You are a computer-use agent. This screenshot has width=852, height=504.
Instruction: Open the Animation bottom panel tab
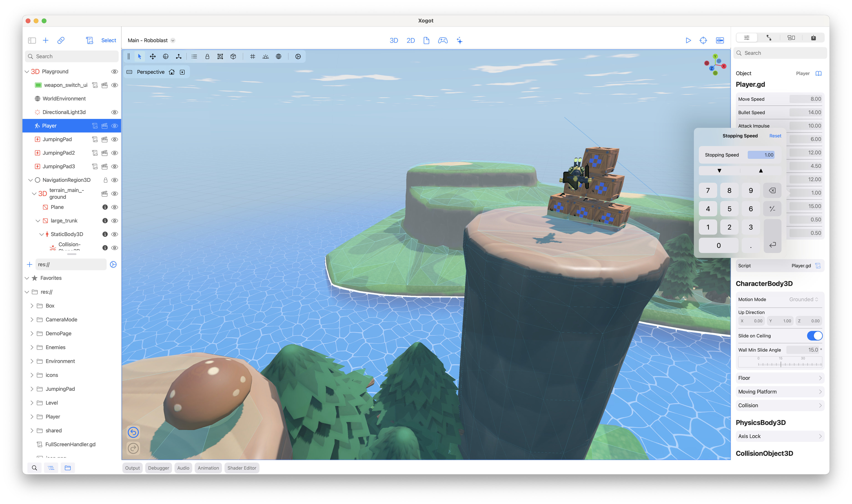pos(208,468)
